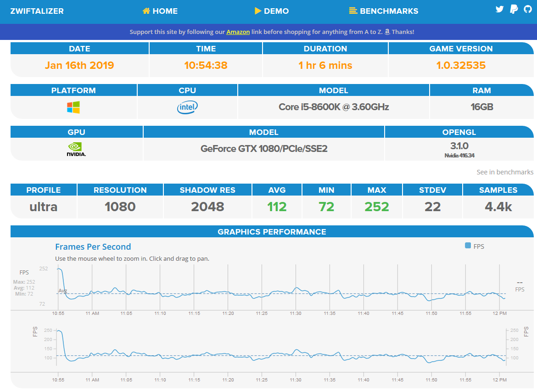
Task: Click the house icon beside HOME
Action: pos(146,11)
